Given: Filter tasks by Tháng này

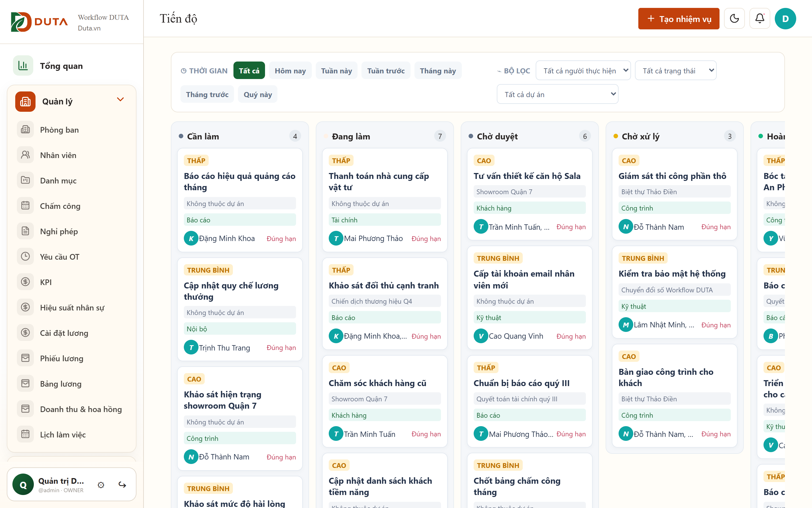Looking at the screenshot, I should [438, 71].
